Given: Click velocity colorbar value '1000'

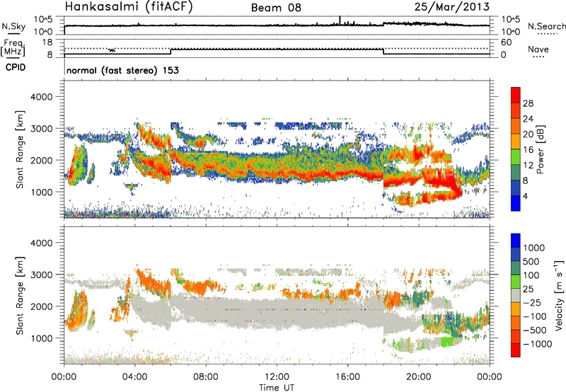Looking at the screenshot, I should click(534, 248).
